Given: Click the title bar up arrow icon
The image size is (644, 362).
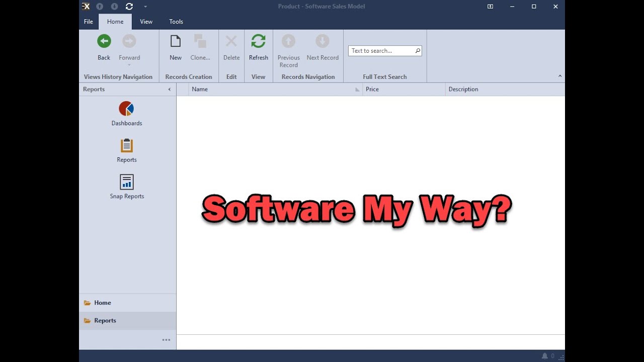Looking at the screenshot, I should click(x=100, y=7).
